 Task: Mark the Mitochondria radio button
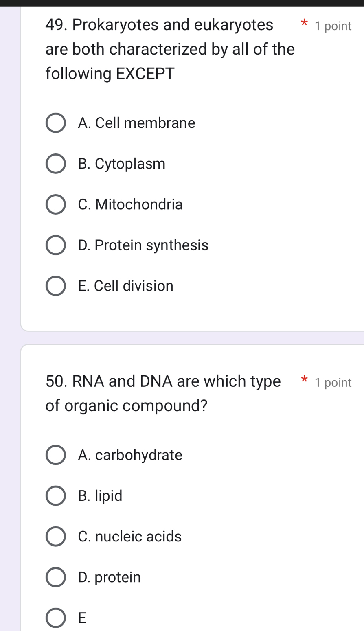pyautogui.click(x=55, y=204)
